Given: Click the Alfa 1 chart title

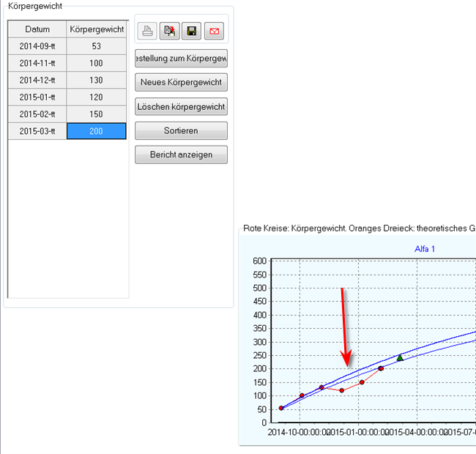Looking at the screenshot, I should (425, 249).
